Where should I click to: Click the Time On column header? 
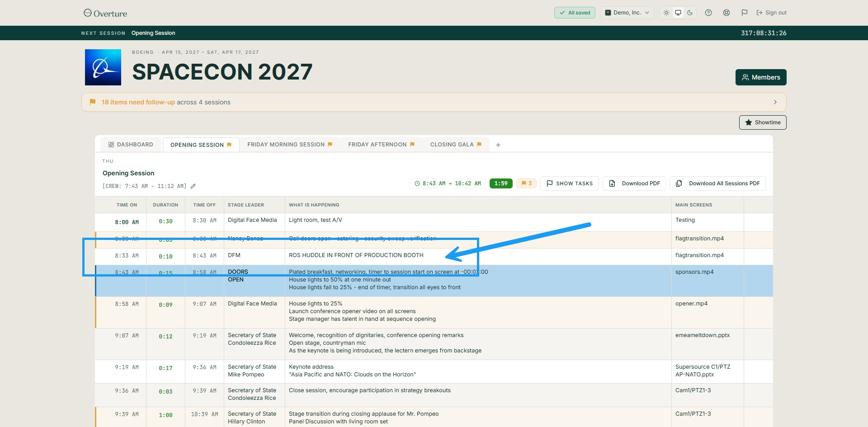pyautogui.click(x=127, y=205)
